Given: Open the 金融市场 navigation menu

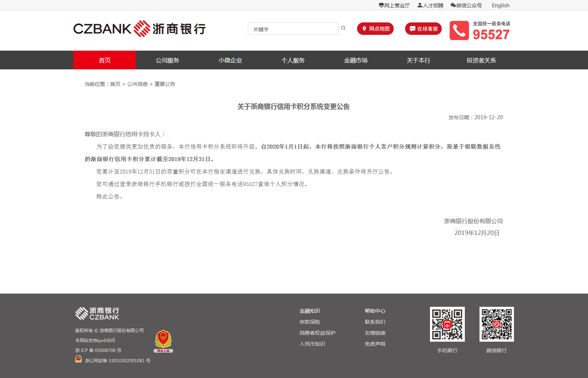Looking at the screenshot, I should (x=356, y=60).
